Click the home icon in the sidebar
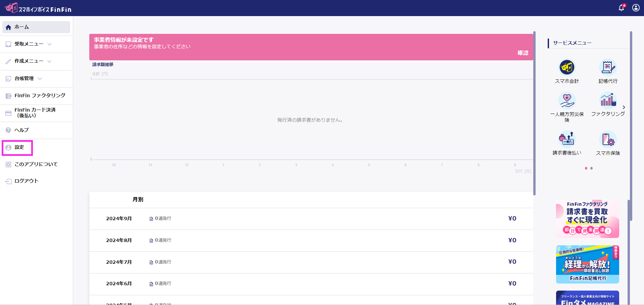This screenshot has width=644, height=305. tap(8, 27)
